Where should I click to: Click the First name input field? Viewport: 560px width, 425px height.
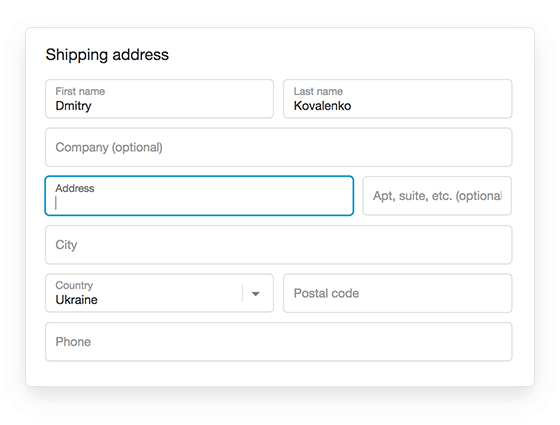pyautogui.click(x=159, y=99)
